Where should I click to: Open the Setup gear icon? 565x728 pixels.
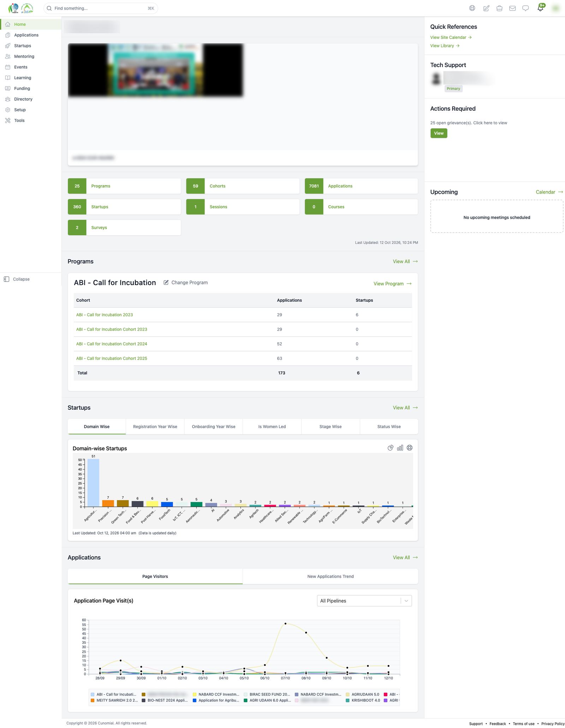click(8, 110)
